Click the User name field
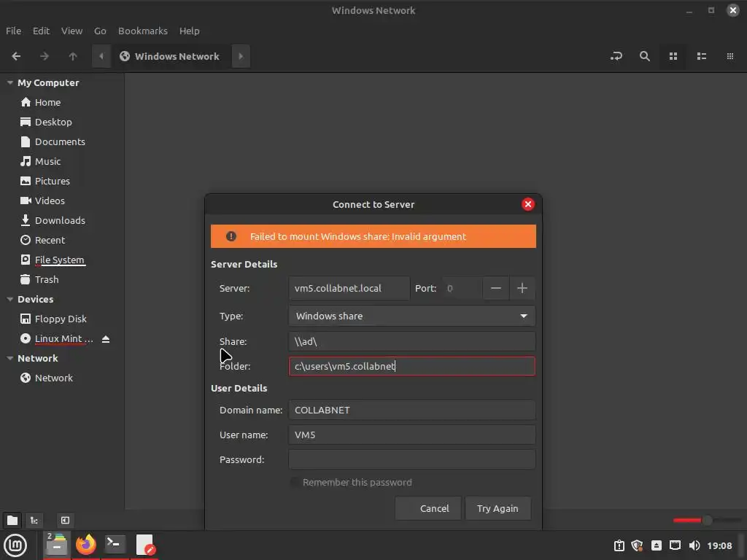 411,435
